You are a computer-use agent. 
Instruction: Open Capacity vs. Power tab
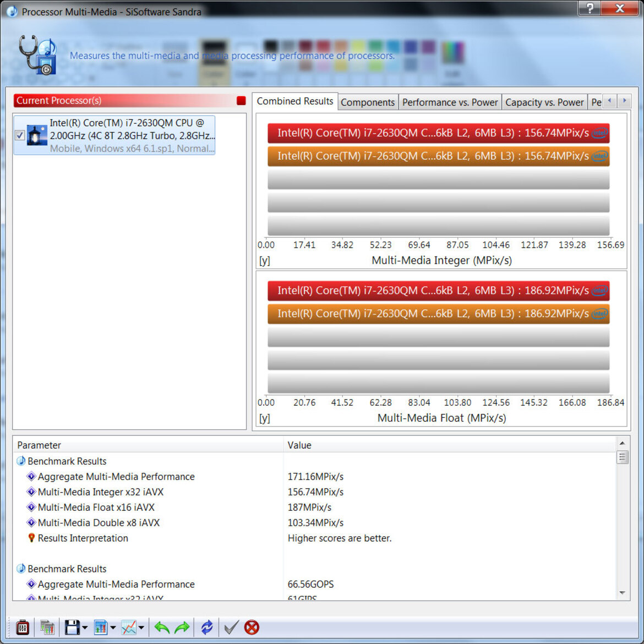[544, 102]
